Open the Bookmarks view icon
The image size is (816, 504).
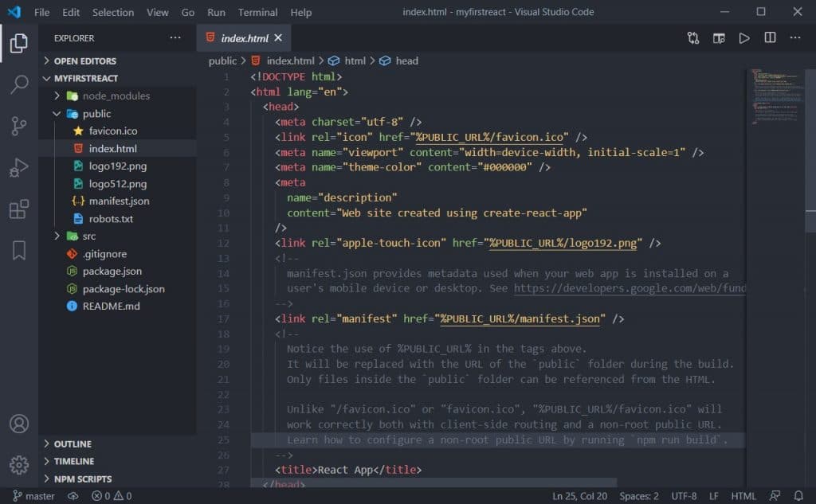19,250
